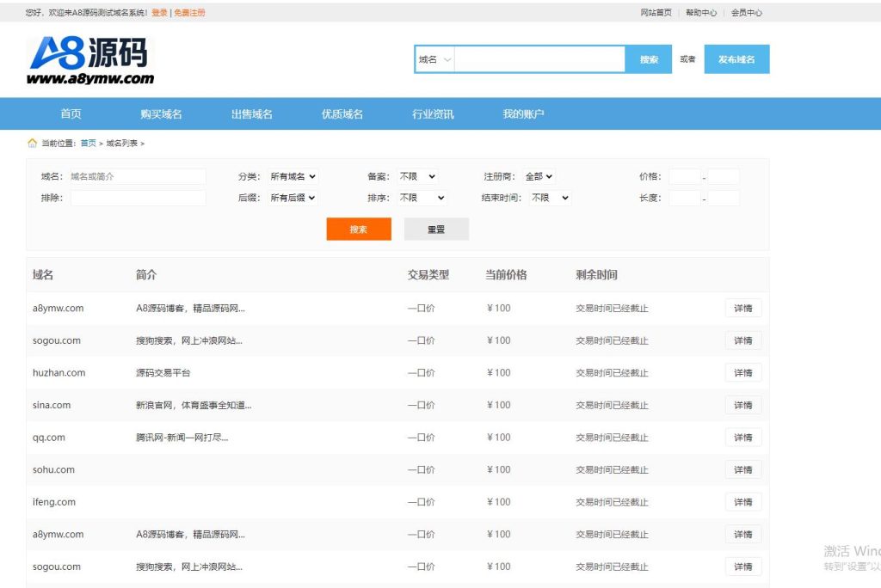The height and width of the screenshot is (588, 881).
Task: Open 详情 for sohu.com
Action: coord(742,469)
